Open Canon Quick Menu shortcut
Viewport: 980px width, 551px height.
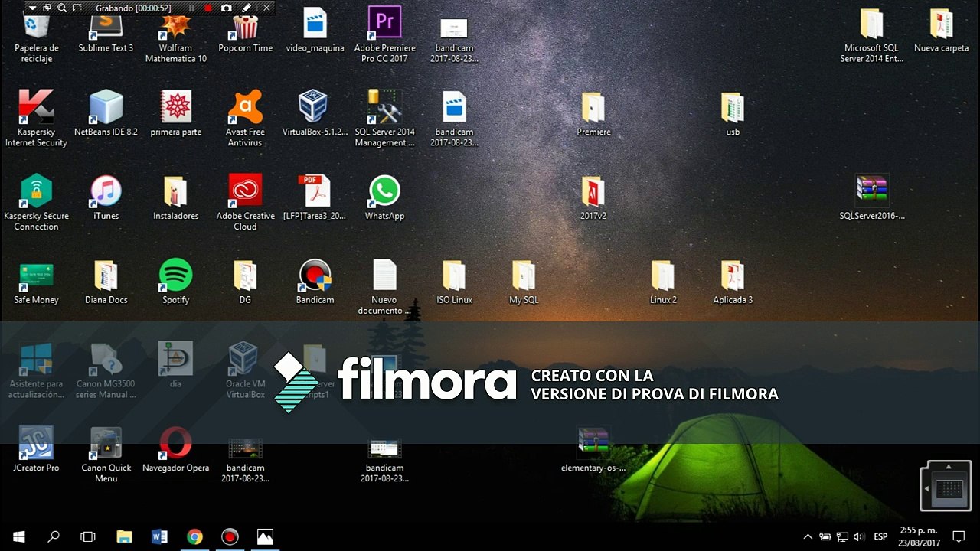(106, 455)
